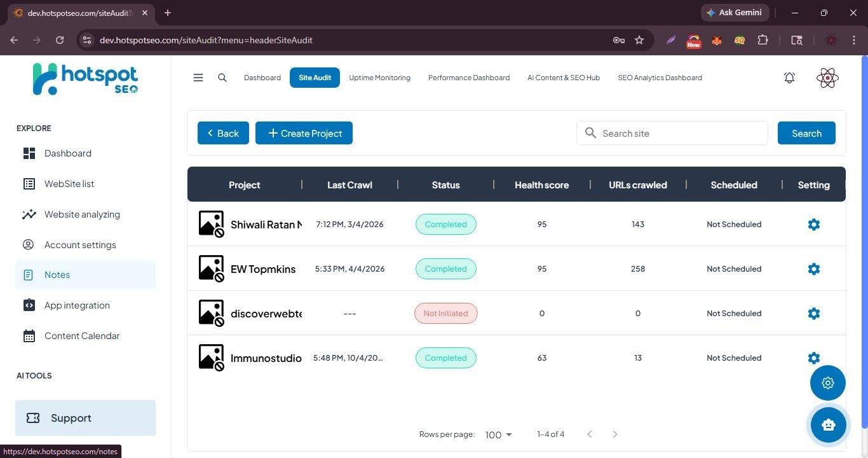Click last crawl 7:12 PM, 3/4/2026
The height and width of the screenshot is (458, 868).
349,224
